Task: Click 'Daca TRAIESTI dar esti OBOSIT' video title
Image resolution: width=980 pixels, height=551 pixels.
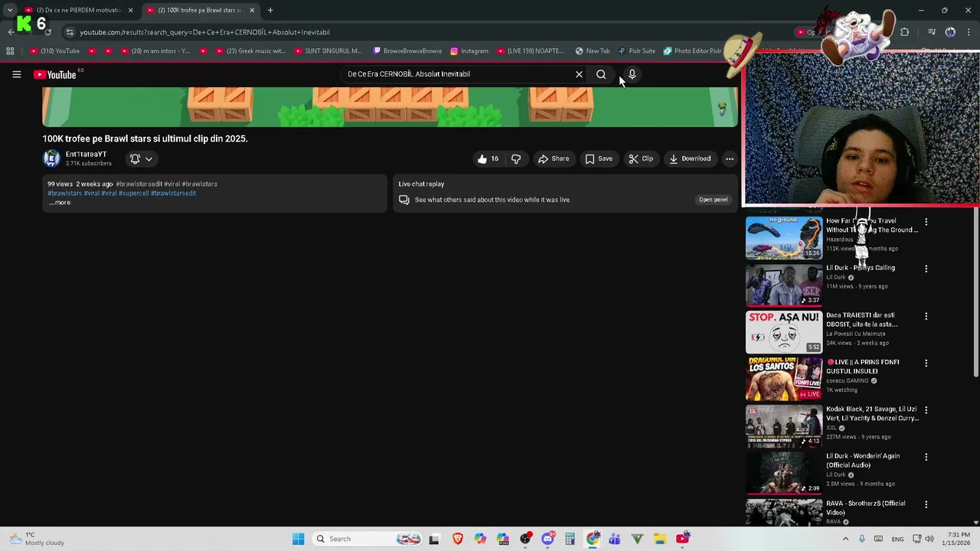Action: [x=861, y=320]
